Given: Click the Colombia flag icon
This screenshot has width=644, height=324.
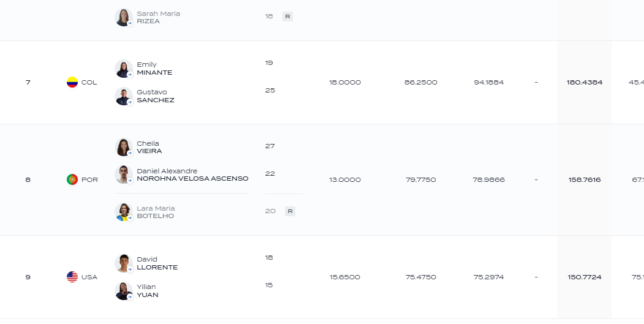Looking at the screenshot, I should tap(72, 82).
